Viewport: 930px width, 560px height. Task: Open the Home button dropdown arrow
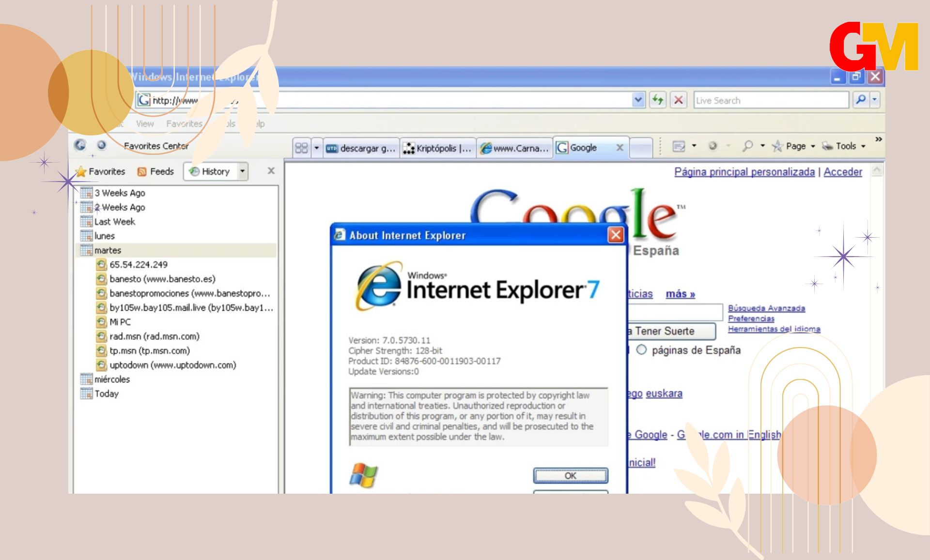pos(694,146)
